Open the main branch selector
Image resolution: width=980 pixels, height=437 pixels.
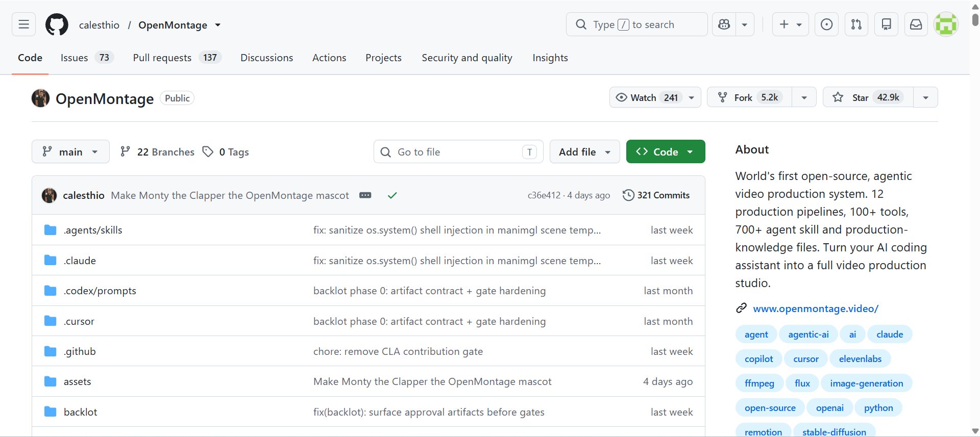(x=70, y=151)
